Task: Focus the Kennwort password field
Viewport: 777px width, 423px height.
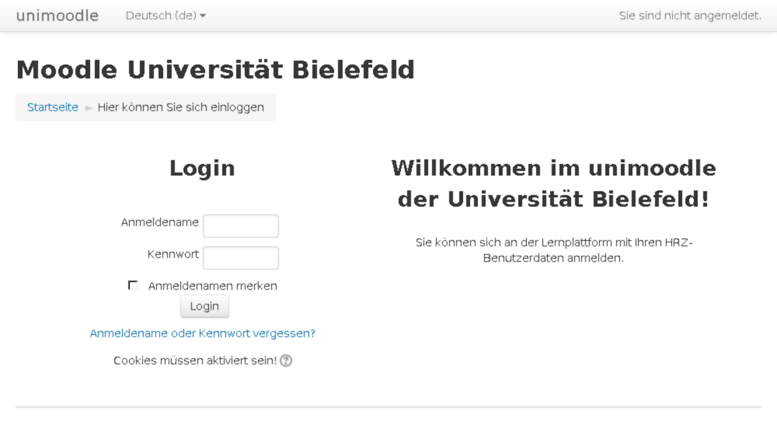Action: click(241, 258)
